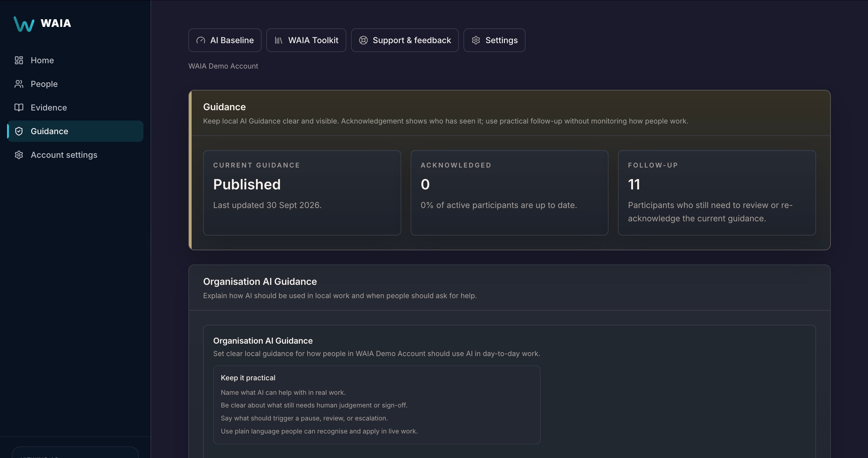868x458 pixels.
Task: Click the AI Baseline gauge icon
Action: (x=201, y=40)
